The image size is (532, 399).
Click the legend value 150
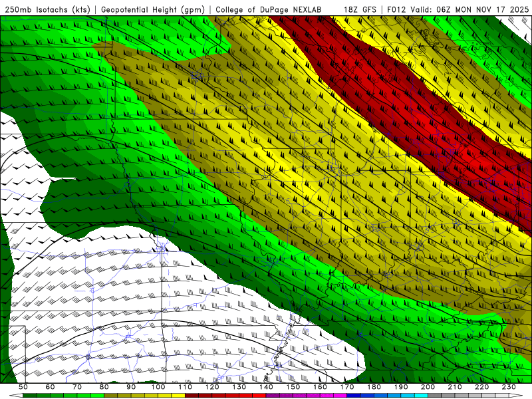[x=293, y=387]
